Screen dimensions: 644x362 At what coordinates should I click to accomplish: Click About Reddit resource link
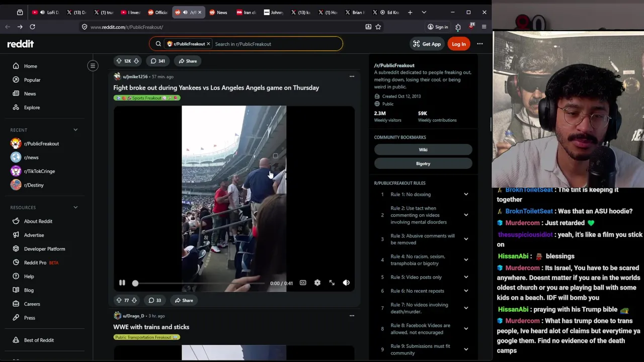click(x=38, y=221)
